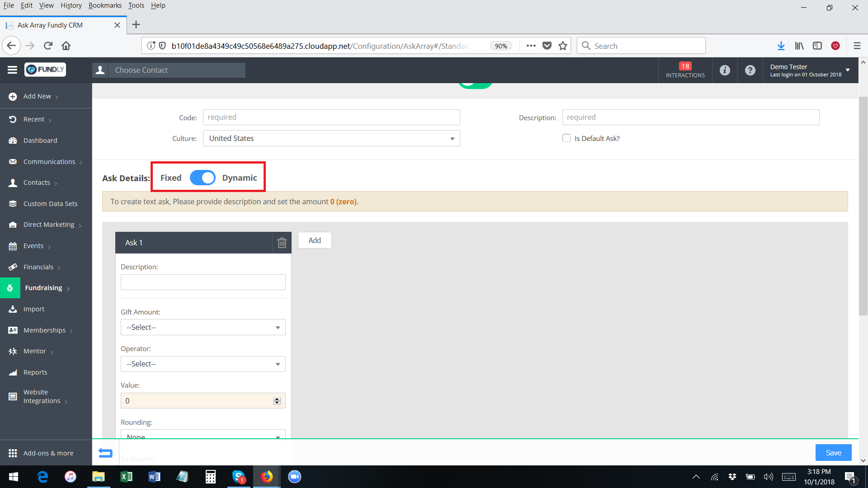This screenshot has height=488, width=868.
Task: Click the Add New plus icon
Action: pos(13,96)
